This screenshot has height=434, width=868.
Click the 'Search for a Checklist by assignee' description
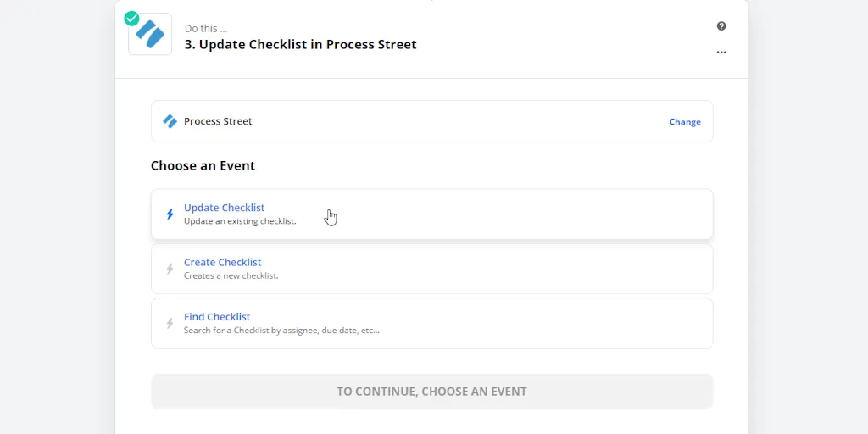[281, 331]
